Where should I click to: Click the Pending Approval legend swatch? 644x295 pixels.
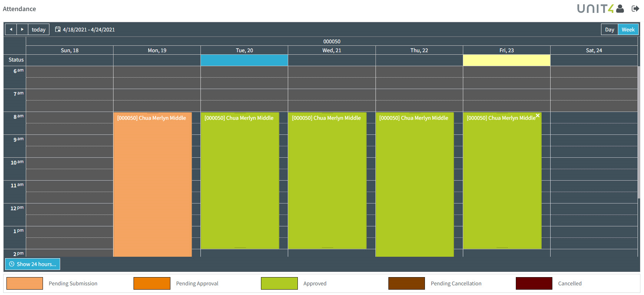click(152, 283)
